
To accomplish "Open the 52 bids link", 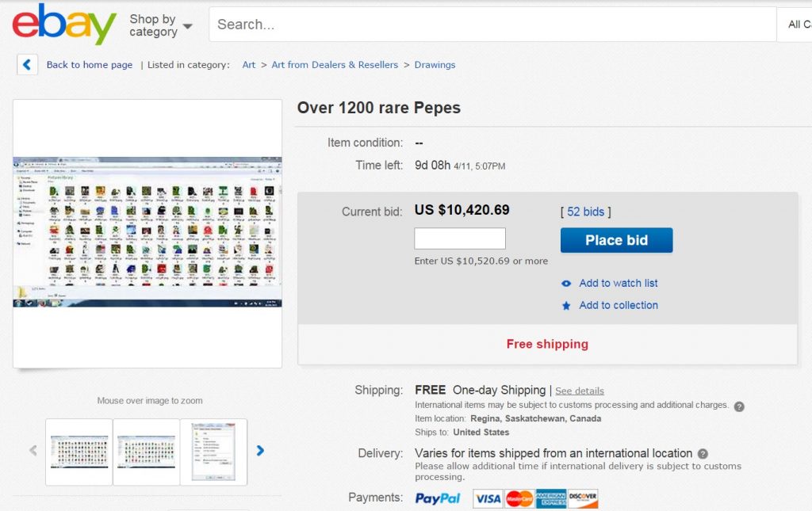I will tap(585, 212).
